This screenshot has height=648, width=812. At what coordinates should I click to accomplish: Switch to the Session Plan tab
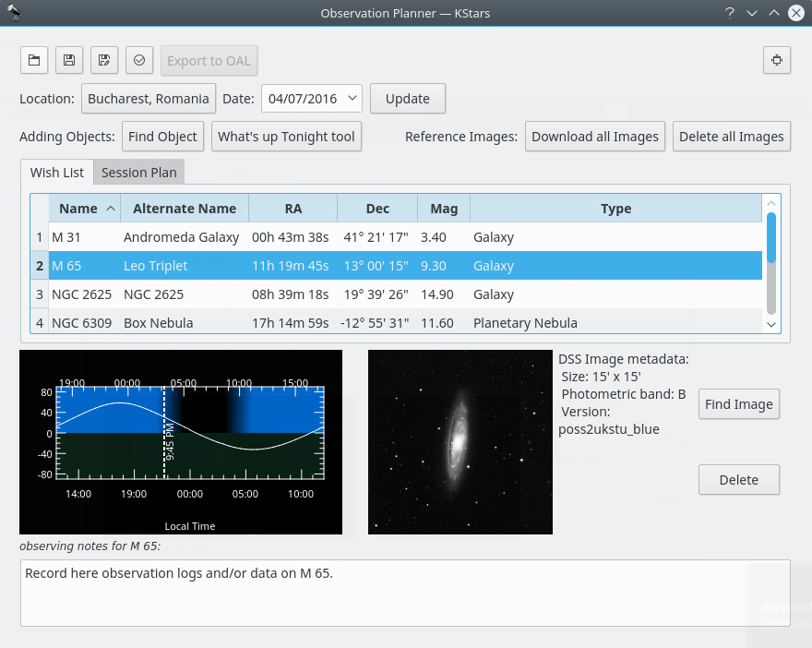(138, 173)
